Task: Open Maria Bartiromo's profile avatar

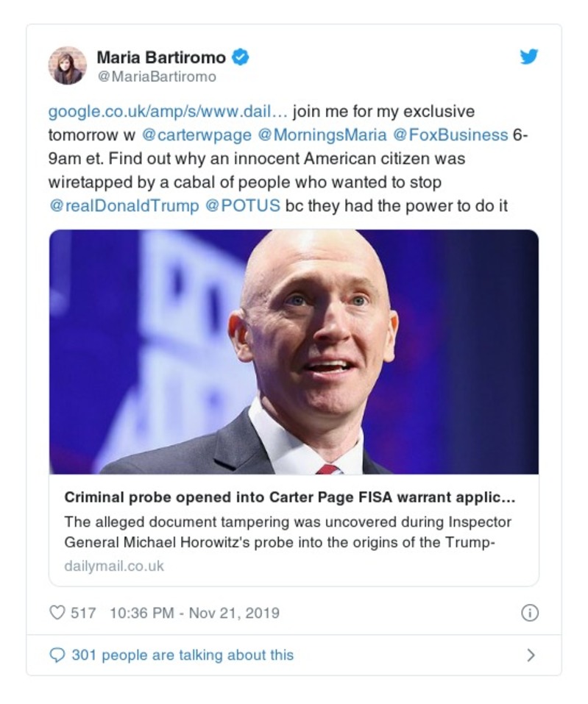Action: pyautogui.click(x=68, y=65)
